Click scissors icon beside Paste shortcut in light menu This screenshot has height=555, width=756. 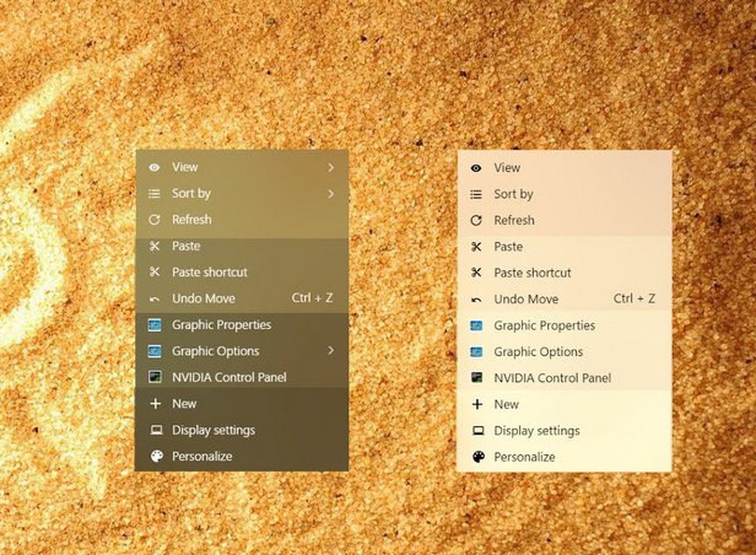coord(476,273)
